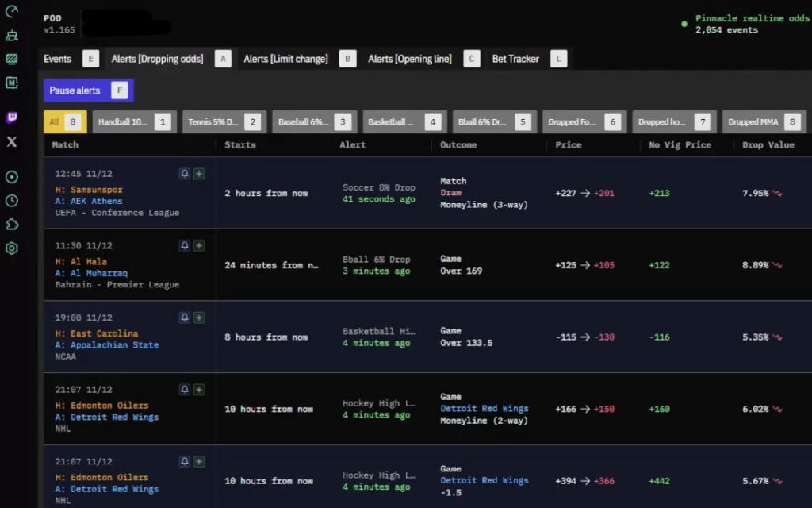Image resolution: width=812 pixels, height=508 pixels.
Task: Click the bell alert icon for Samsunspor match
Action: pyautogui.click(x=184, y=173)
